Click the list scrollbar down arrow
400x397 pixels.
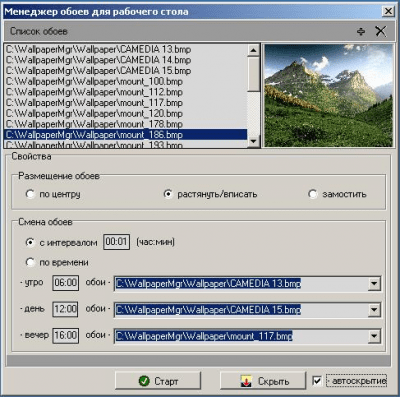[254, 141]
